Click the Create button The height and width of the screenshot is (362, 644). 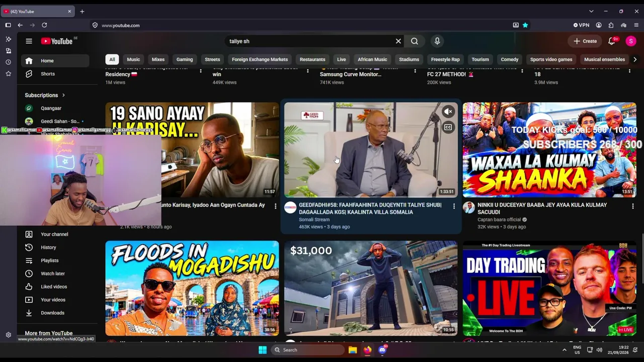(x=585, y=41)
